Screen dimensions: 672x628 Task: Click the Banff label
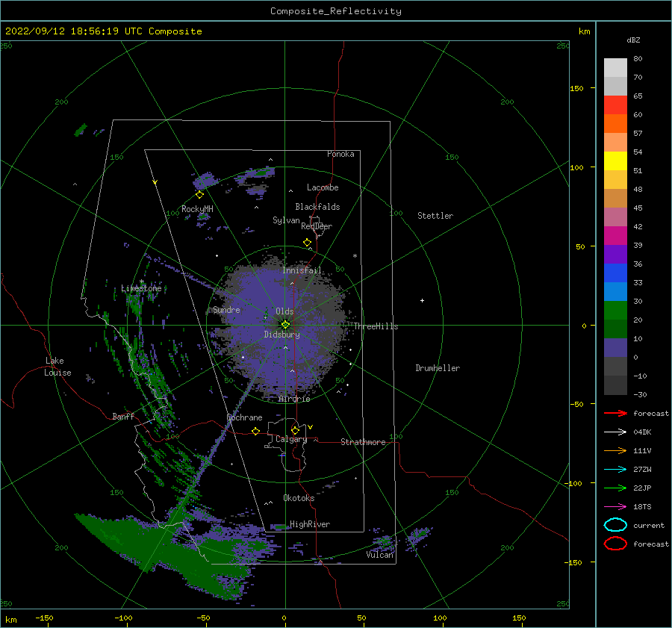click(123, 416)
